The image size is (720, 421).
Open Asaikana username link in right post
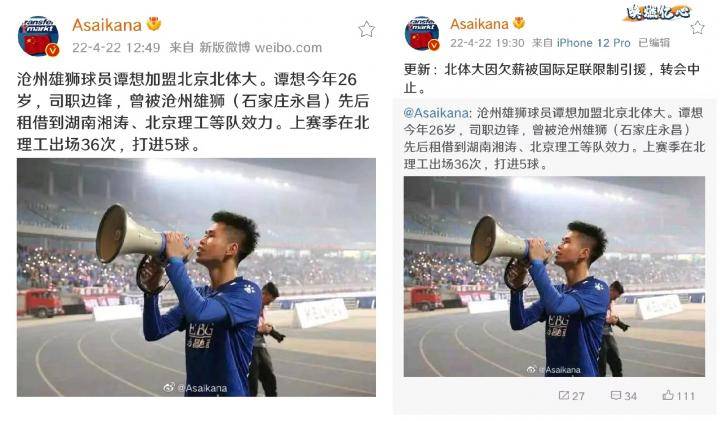coord(479,24)
